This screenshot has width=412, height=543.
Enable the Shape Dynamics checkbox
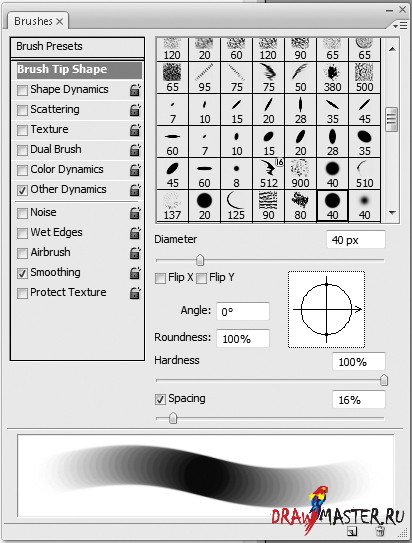[x=22, y=90]
